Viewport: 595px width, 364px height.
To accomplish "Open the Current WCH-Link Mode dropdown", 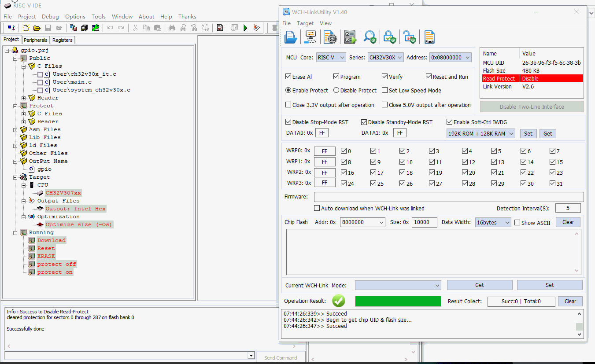I will 398,285.
